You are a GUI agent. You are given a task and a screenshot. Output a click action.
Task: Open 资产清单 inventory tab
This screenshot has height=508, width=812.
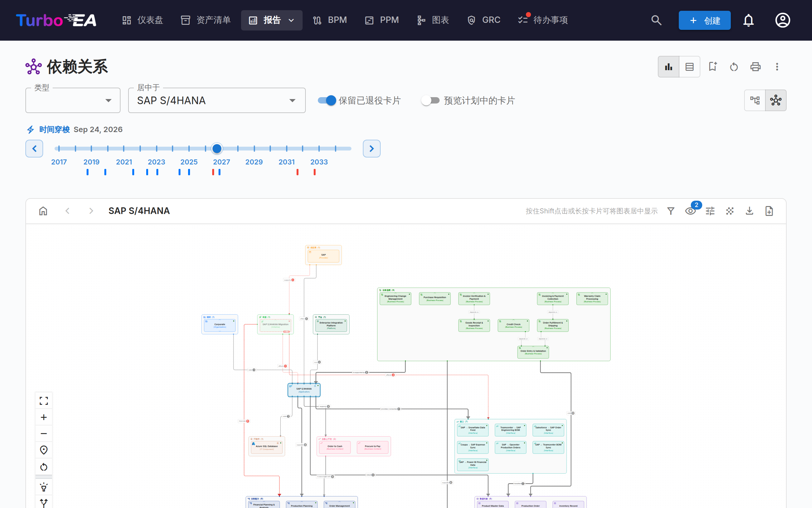(x=206, y=20)
